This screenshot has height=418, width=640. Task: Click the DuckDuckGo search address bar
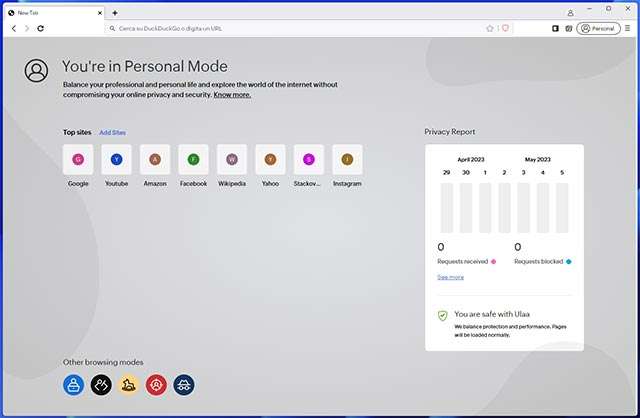coord(296,28)
